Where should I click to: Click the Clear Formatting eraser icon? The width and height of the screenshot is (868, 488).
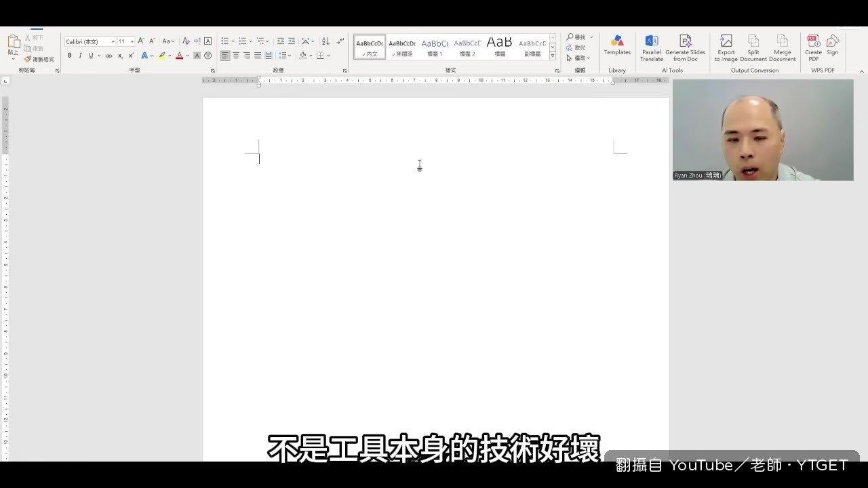point(186,41)
